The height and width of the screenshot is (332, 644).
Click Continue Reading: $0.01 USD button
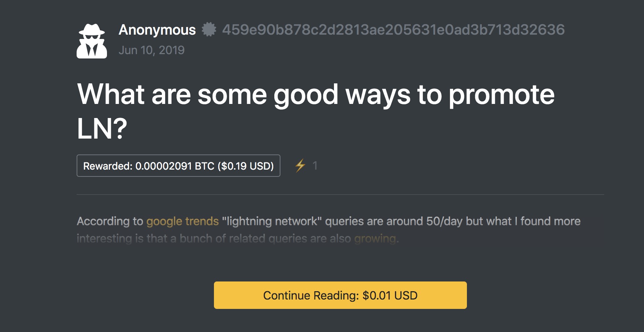340,295
